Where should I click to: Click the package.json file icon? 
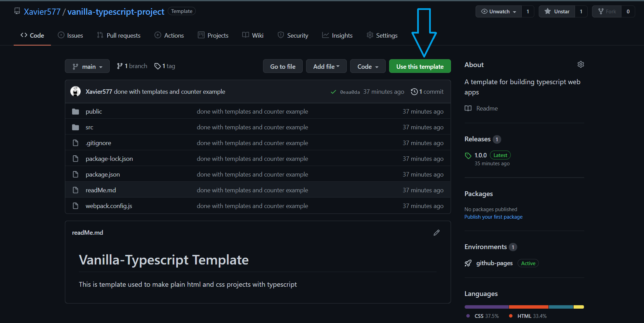[76, 175]
